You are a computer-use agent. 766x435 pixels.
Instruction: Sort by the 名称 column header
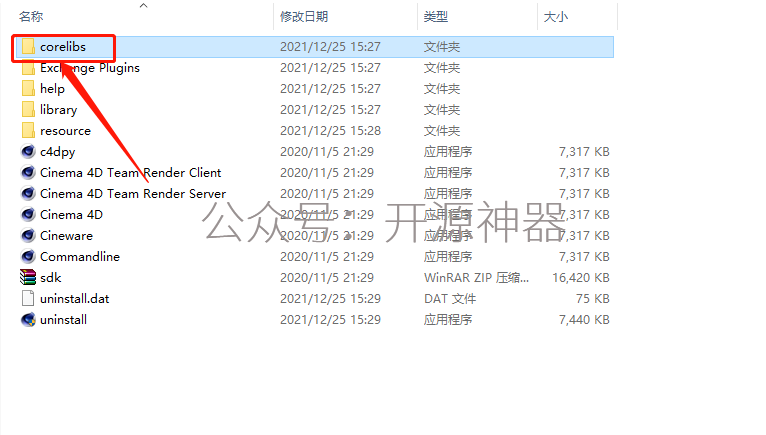[31, 17]
